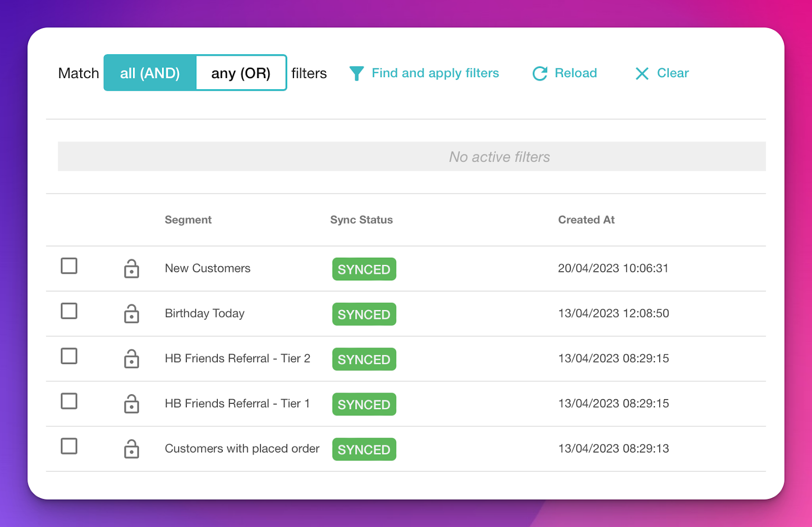Click the Reload link

tap(576, 73)
